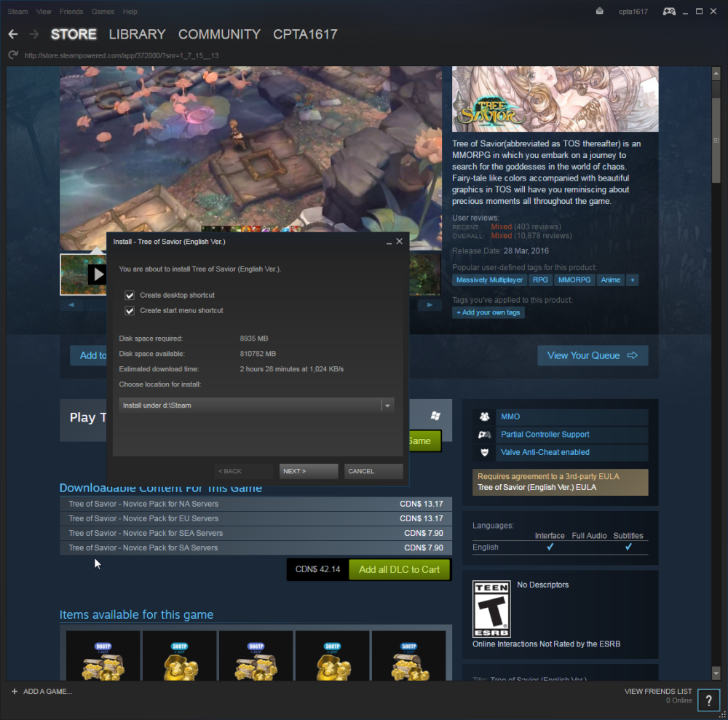Uncheck Create desktop shortcut
Viewport: 728px width, 720px height.
coord(130,296)
